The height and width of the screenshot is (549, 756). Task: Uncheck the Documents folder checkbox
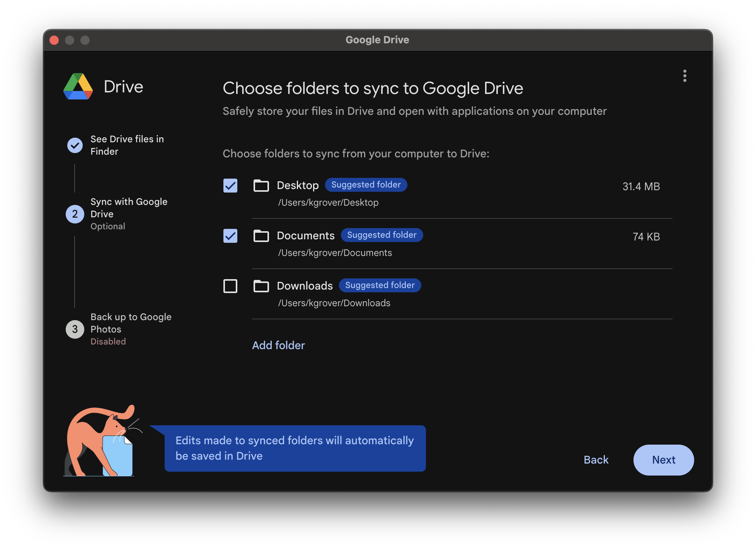(230, 236)
